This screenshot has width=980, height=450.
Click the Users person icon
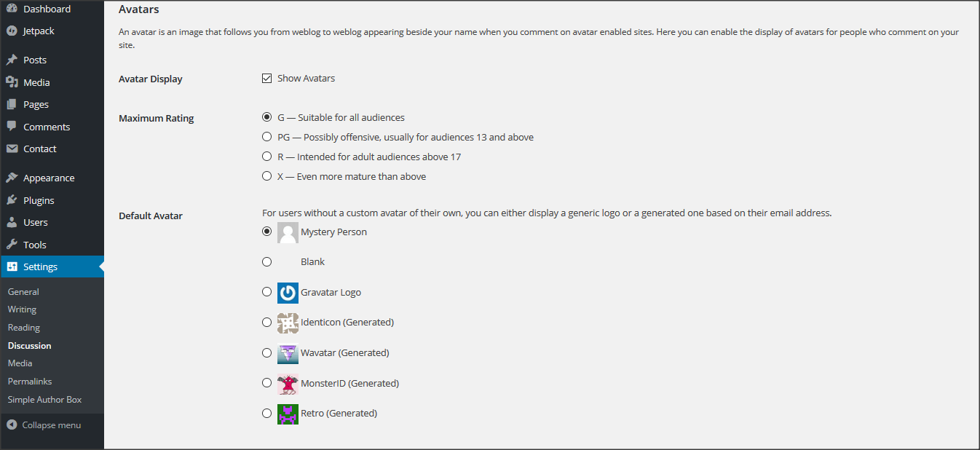point(12,222)
